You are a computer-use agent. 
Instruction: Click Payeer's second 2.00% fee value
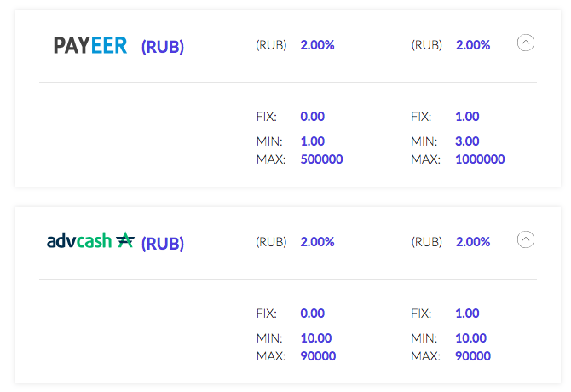(473, 45)
